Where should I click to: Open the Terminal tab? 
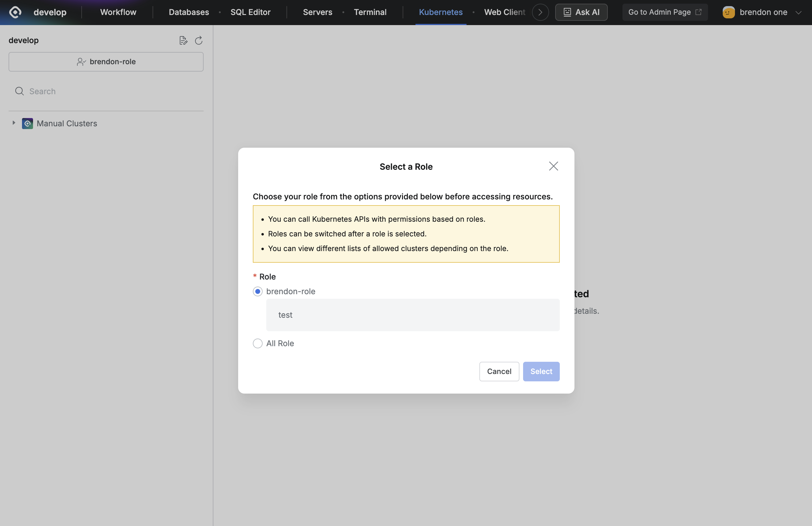click(370, 12)
